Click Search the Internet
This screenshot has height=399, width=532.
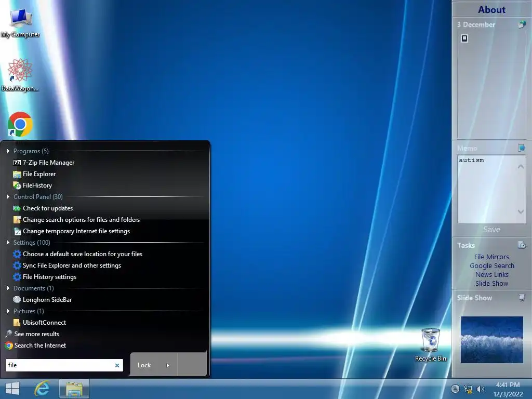click(x=36, y=345)
